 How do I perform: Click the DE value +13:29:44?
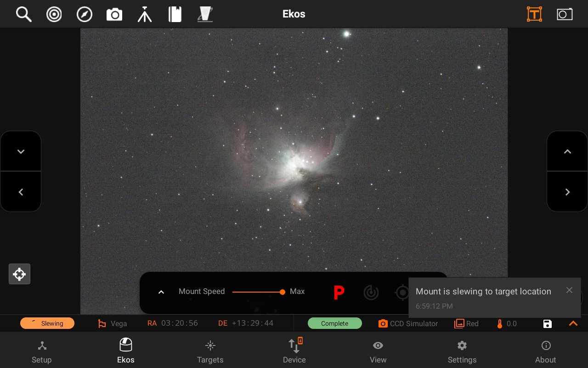pyautogui.click(x=253, y=323)
